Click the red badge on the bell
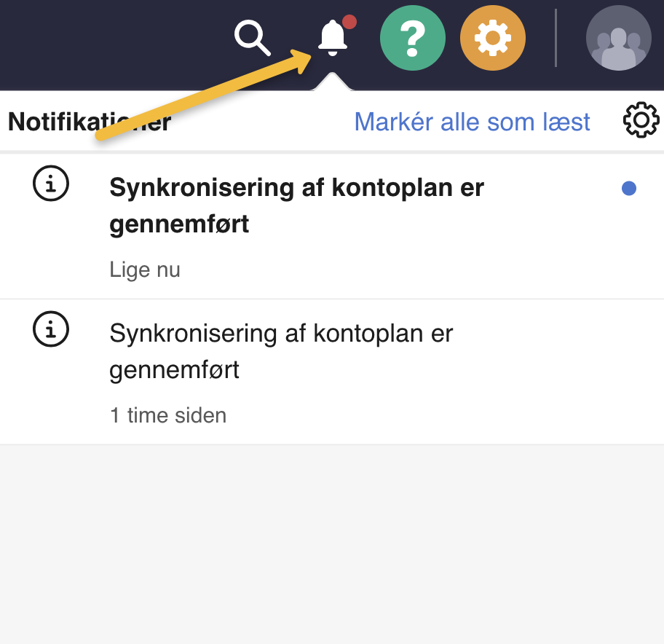 tap(349, 22)
